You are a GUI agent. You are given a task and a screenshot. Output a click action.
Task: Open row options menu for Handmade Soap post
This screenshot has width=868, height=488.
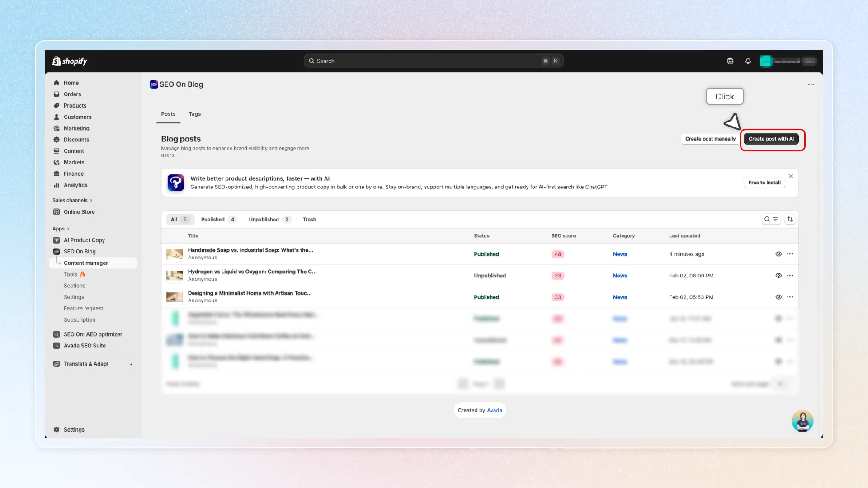click(x=790, y=254)
